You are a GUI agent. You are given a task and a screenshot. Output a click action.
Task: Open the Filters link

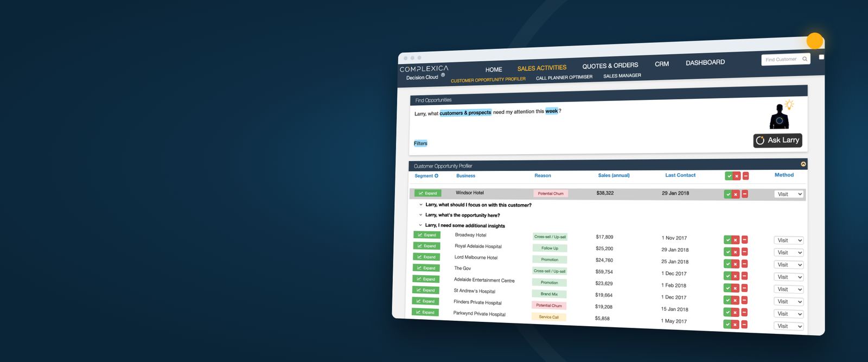coord(420,143)
